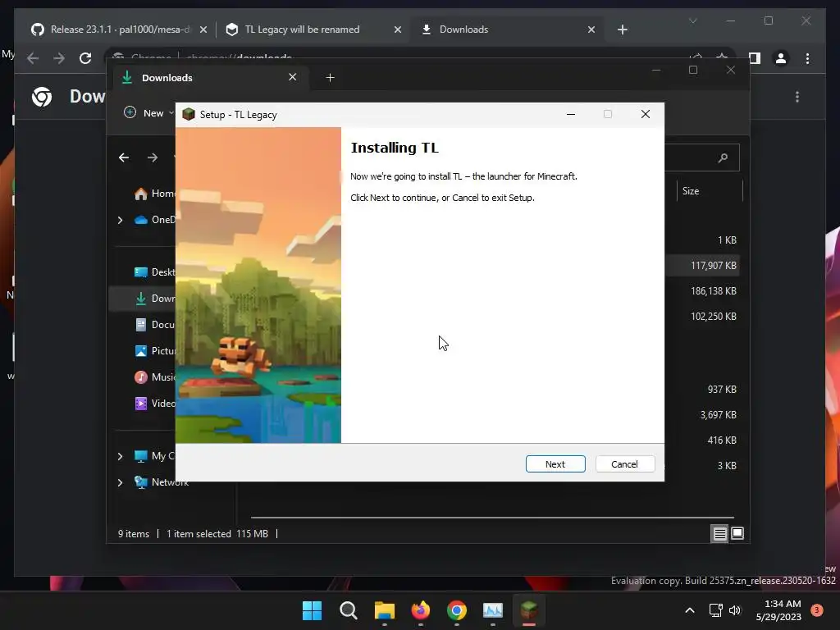The height and width of the screenshot is (630, 840).
Task: Open Windows Start menu
Action: (312, 610)
